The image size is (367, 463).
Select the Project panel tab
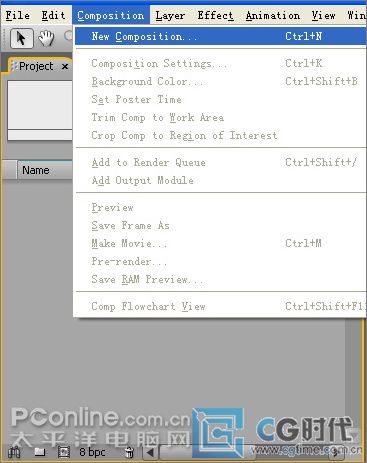point(36,66)
